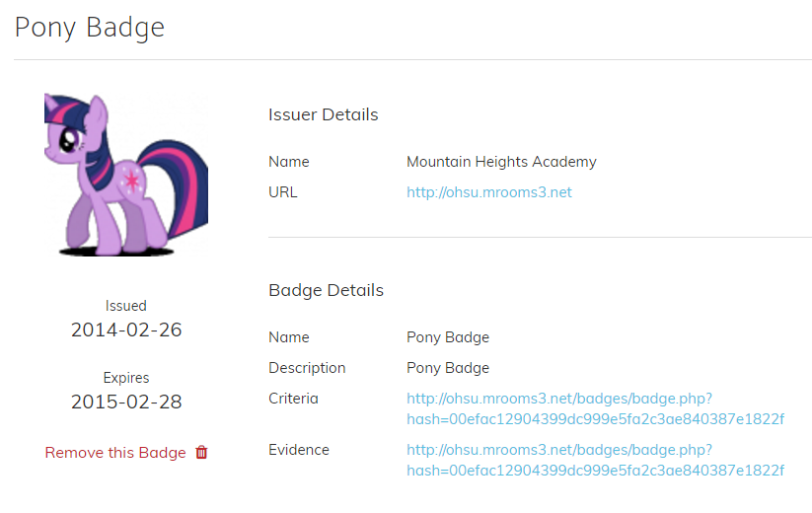Click the Evidence label
The height and width of the screenshot is (513, 812).
pyautogui.click(x=299, y=450)
